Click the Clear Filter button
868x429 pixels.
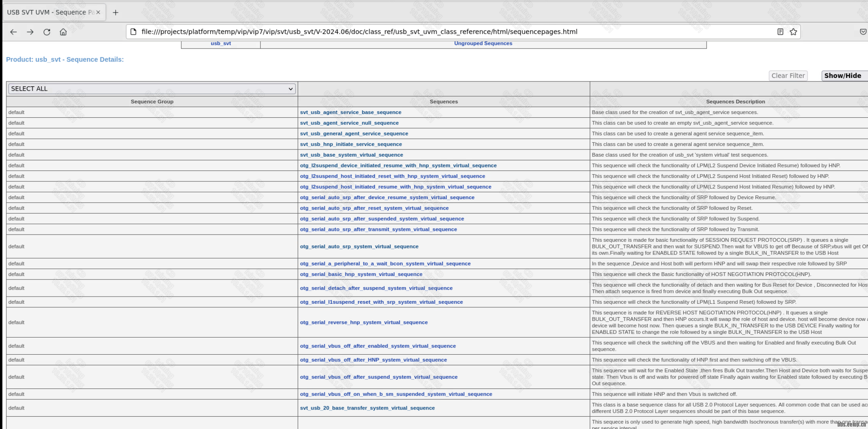(x=788, y=76)
